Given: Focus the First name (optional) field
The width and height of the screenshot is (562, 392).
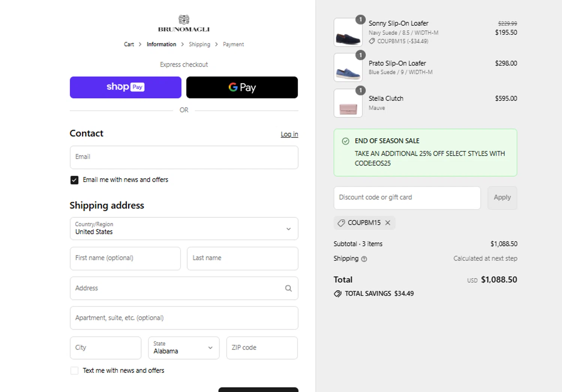Looking at the screenshot, I should (125, 258).
